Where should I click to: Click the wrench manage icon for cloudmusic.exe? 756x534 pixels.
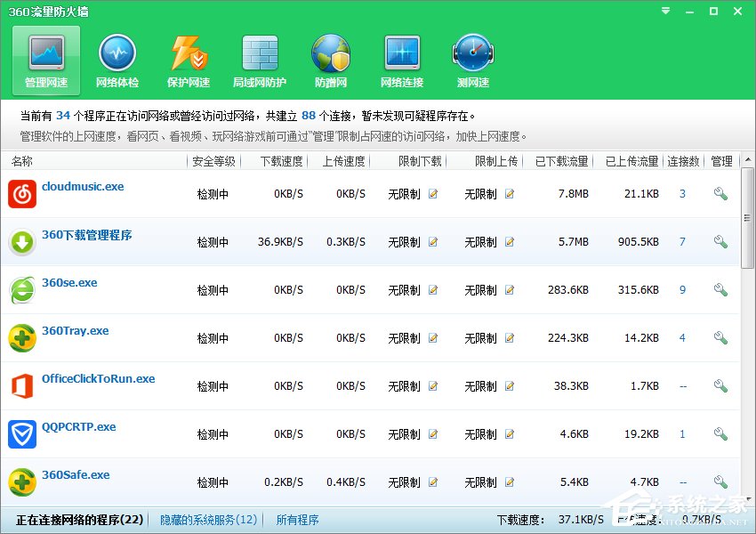[x=720, y=193]
